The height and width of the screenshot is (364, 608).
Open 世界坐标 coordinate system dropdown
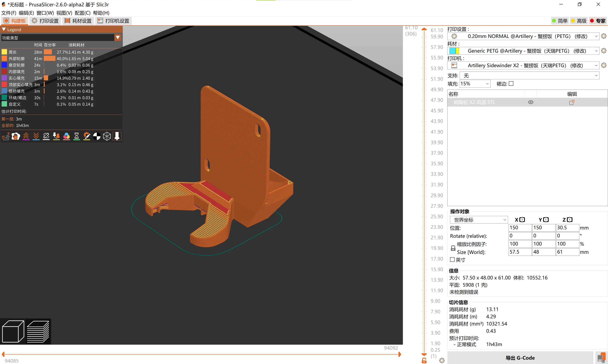(479, 220)
